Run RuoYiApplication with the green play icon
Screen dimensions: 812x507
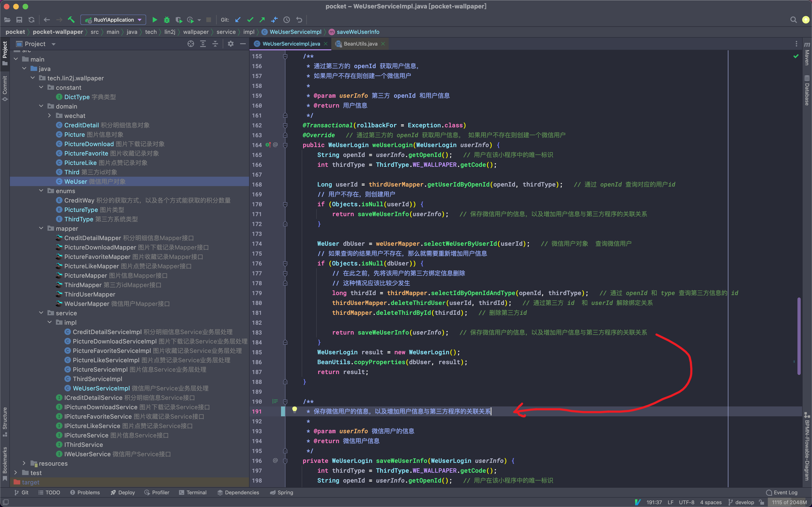(155, 20)
